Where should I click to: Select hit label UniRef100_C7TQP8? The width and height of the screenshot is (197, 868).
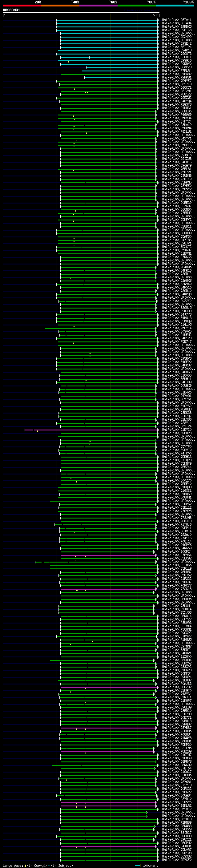click(x=176, y=460)
